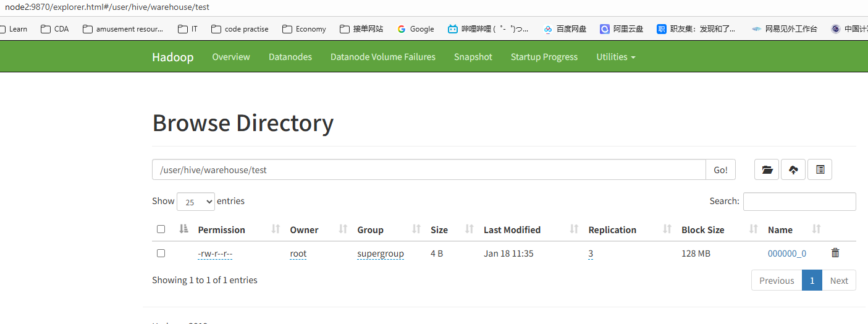Open the Economy bookmark folder
Image resolution: width=868 pixels, height=324 pixels.
(304, 28)
